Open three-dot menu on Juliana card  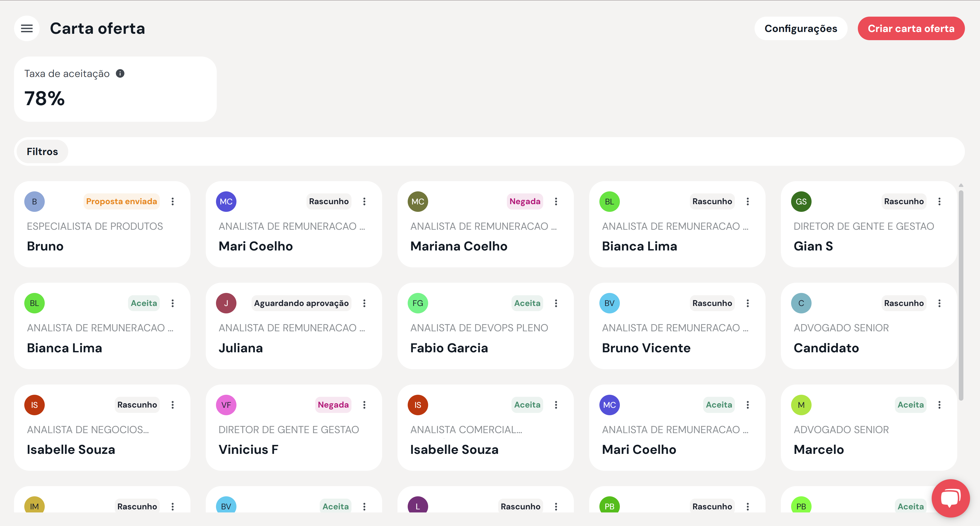pos(364,303)
